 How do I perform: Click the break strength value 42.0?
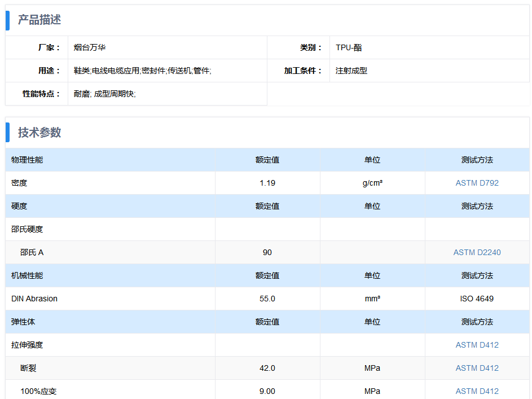(267, 368)
